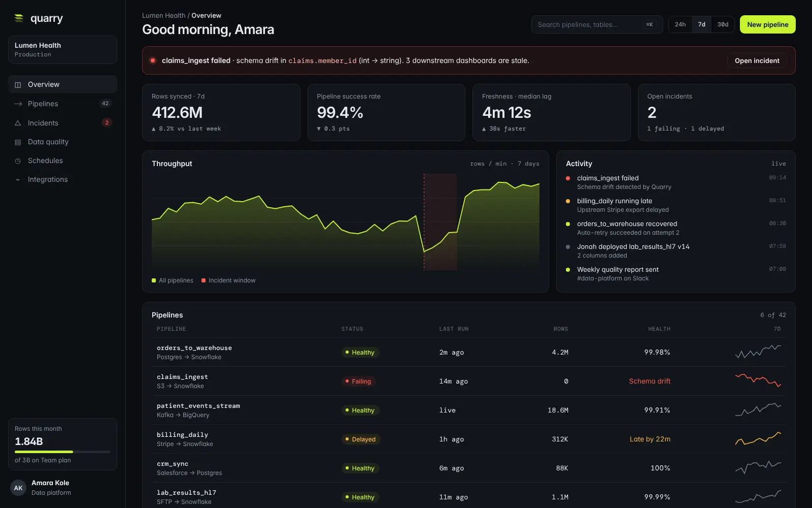Click the AK user avatar
The image size is (812, 508).
pos(18,488)
